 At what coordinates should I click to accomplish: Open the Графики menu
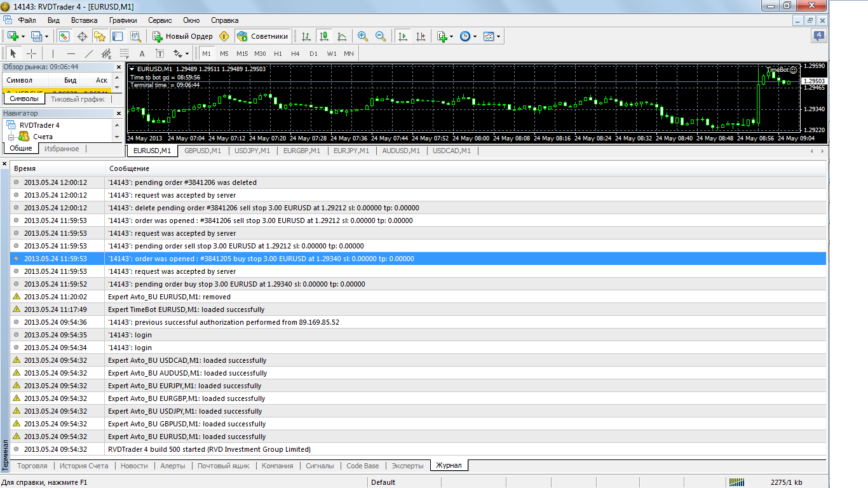point(123,20)
